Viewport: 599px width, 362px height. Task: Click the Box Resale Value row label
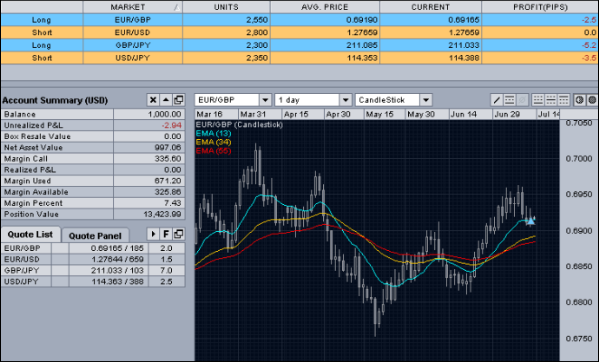[37, 136]
